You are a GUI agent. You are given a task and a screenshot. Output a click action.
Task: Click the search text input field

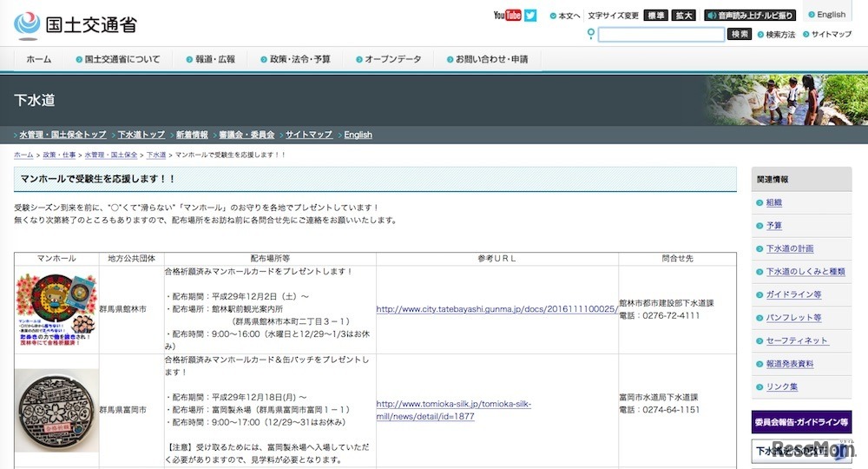coord(661,35)
